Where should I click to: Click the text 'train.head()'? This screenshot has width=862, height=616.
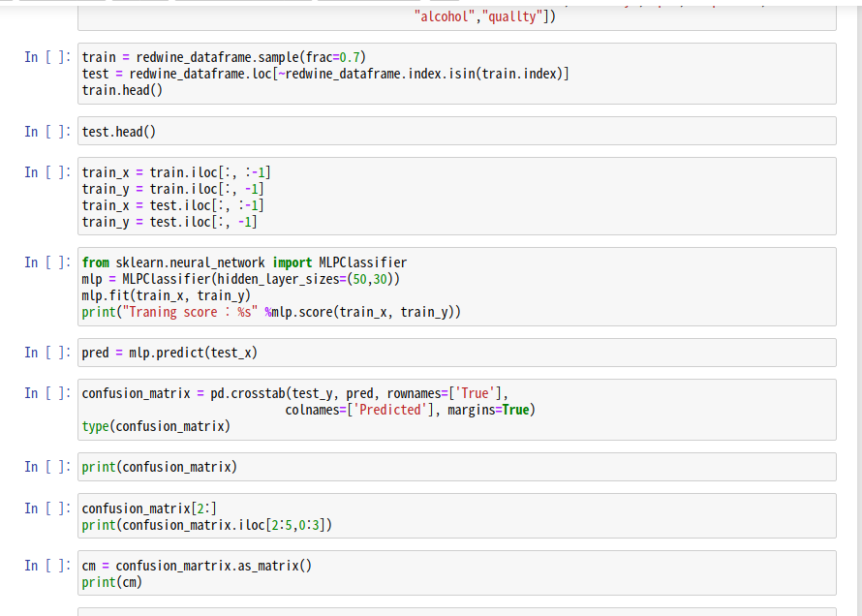(122, 90)
